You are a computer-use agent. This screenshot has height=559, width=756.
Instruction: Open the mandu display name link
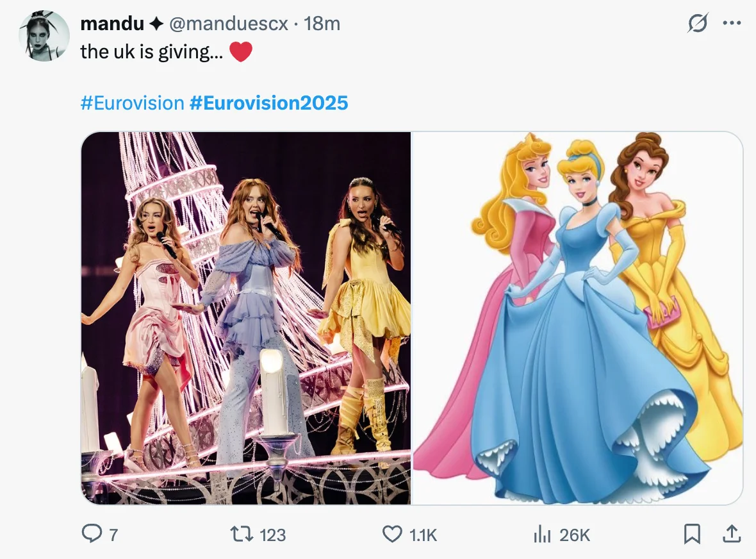(x=111, y=24)
